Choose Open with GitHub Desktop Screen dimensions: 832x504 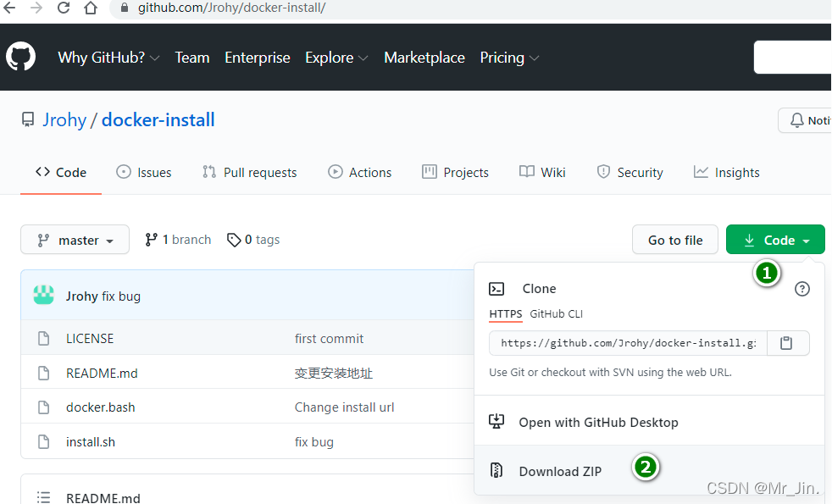click(598, 423)
